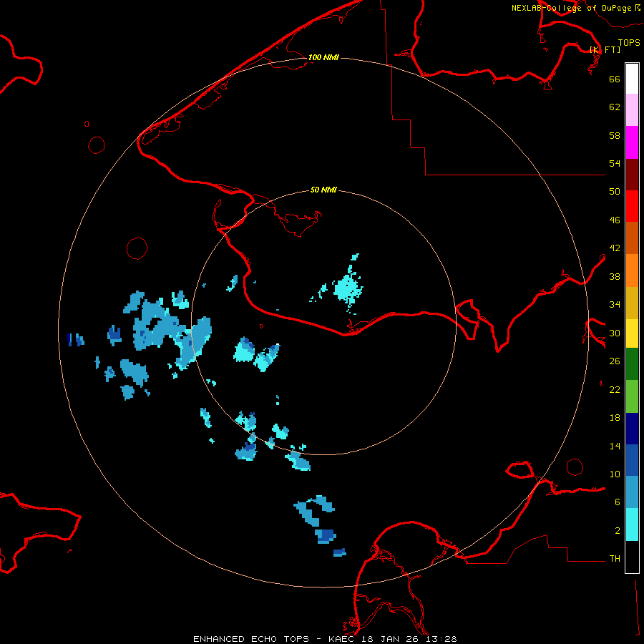644x644 pixels.
Task: Click the 14 legend value
Action: click(615, 446)
